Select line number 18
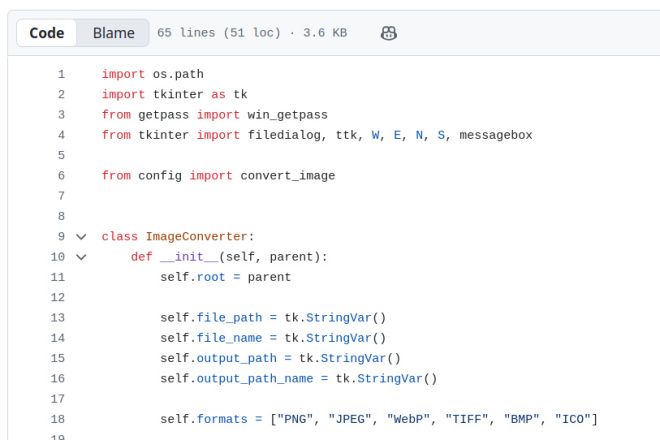 58,419
